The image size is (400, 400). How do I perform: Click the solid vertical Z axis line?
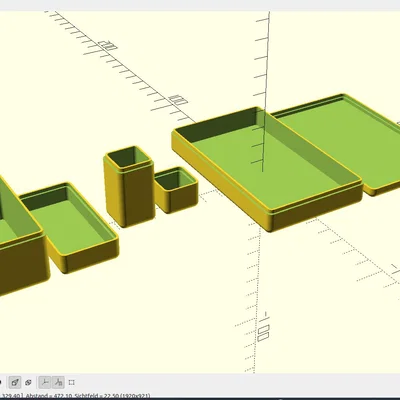(266, 92)
